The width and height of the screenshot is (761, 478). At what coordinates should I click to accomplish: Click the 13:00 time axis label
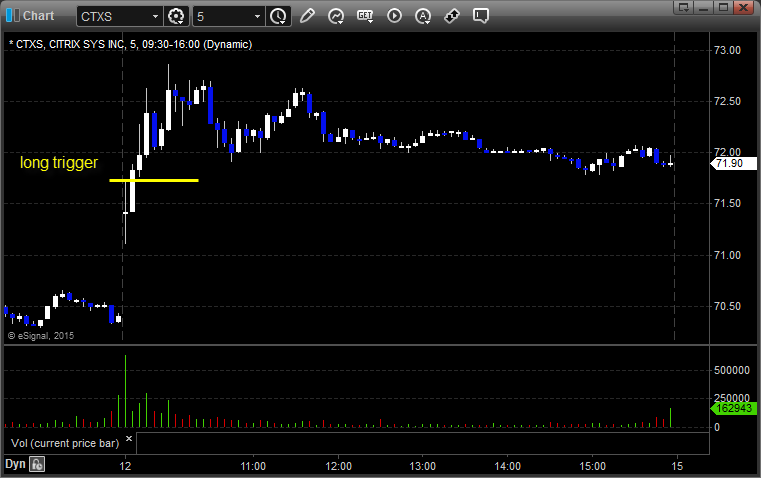(422, 466)
